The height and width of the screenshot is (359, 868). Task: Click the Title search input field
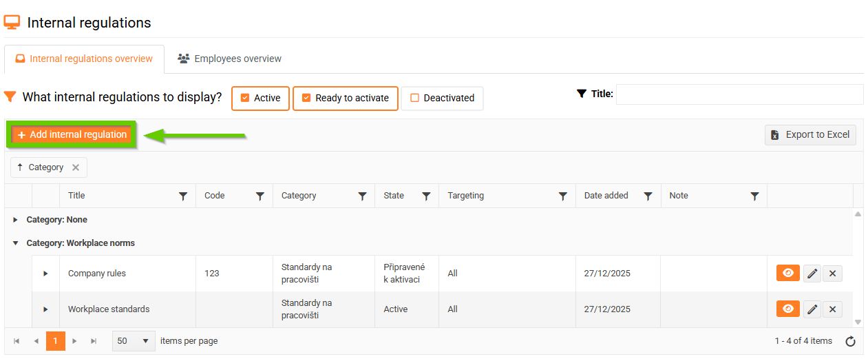(x=739, y=94)
